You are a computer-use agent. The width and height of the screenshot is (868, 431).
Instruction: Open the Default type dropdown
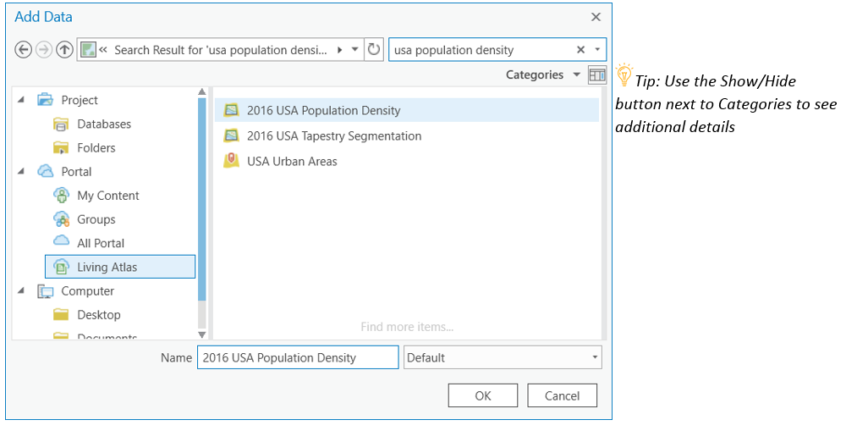(503, 357)
